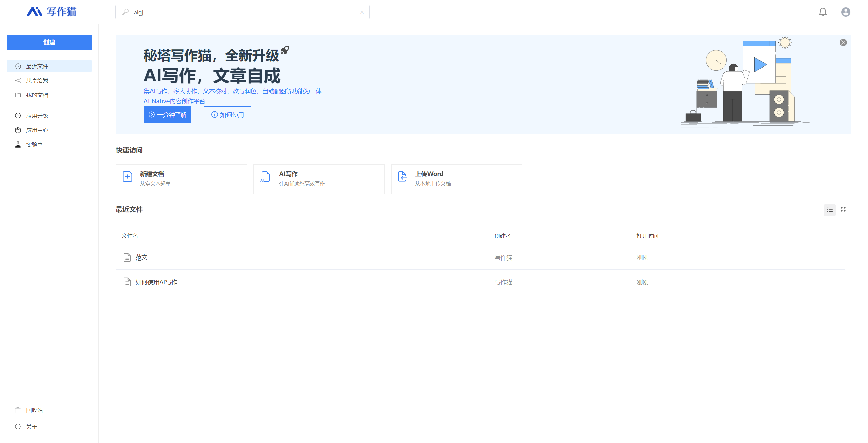This screenshot has height=443, width=868.
Task: Click the 新建文档 plus icon
Action: click(x=127, y=177)
